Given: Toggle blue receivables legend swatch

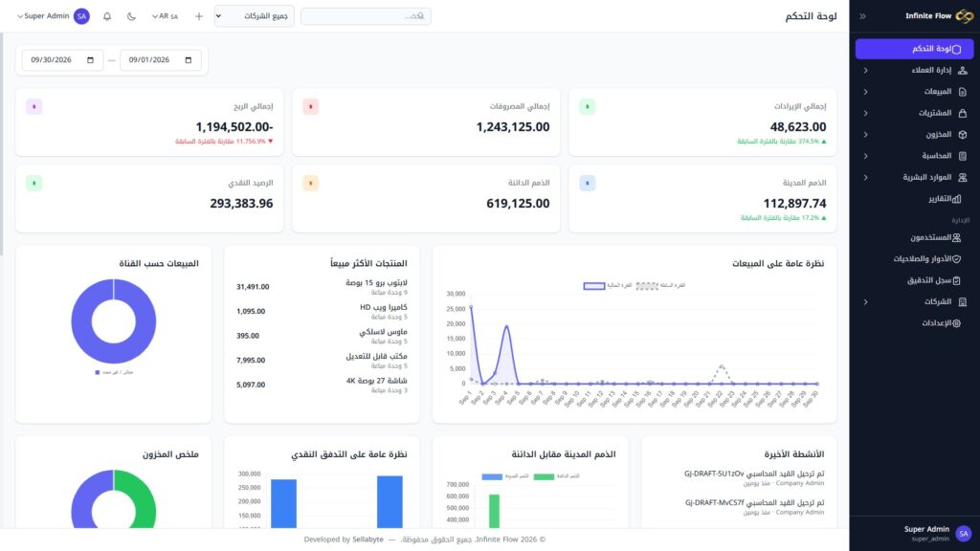Looking at the screenshot, I should (492, 476).
